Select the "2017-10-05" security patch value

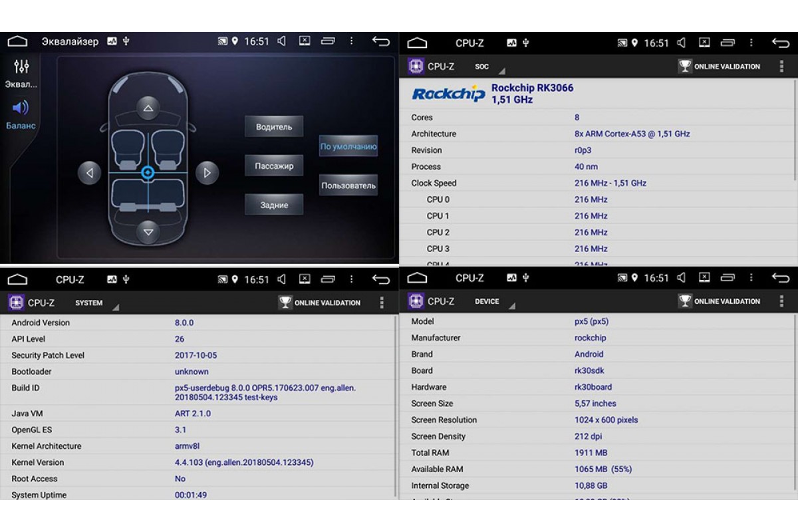[x=196, y=355]
